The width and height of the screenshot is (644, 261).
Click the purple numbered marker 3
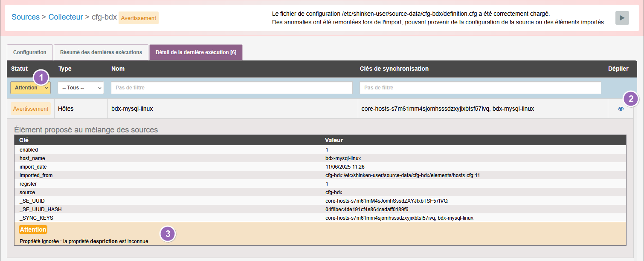tap(168, 234)
